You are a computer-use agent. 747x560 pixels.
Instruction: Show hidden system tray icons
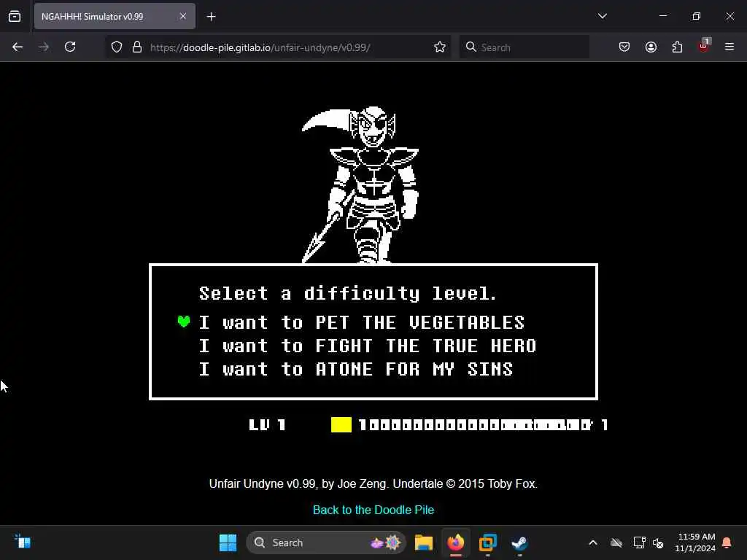593,542
